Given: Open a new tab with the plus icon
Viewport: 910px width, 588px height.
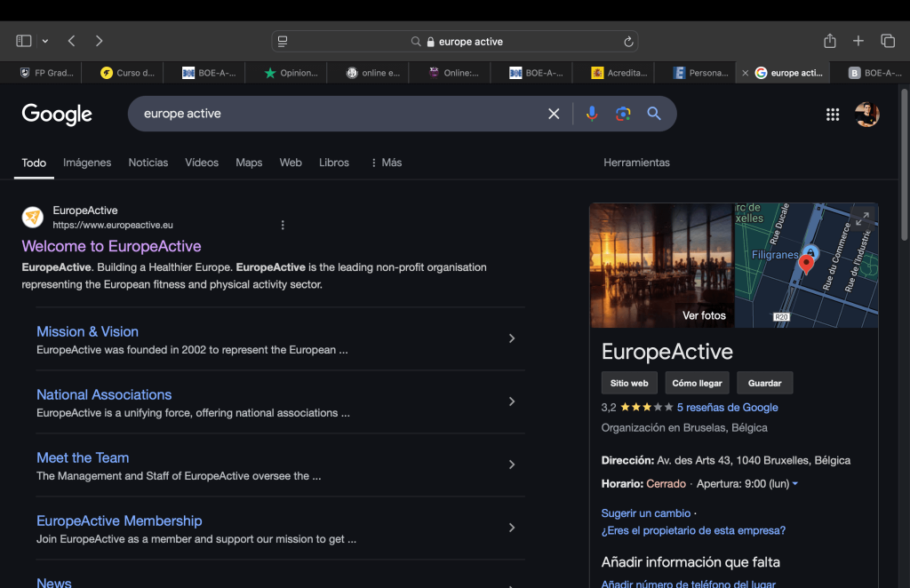Looking at the screenshot, I should coord(858,41).
